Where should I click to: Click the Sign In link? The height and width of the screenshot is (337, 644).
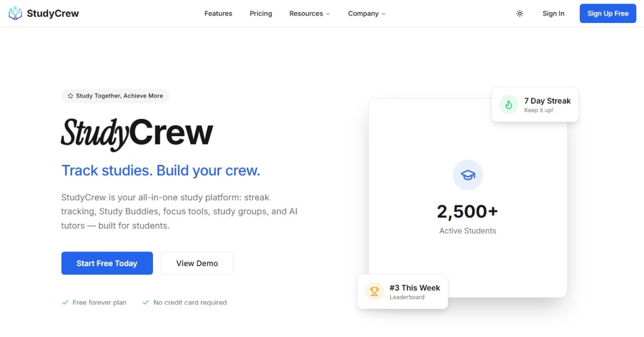(x=553, y=14)
